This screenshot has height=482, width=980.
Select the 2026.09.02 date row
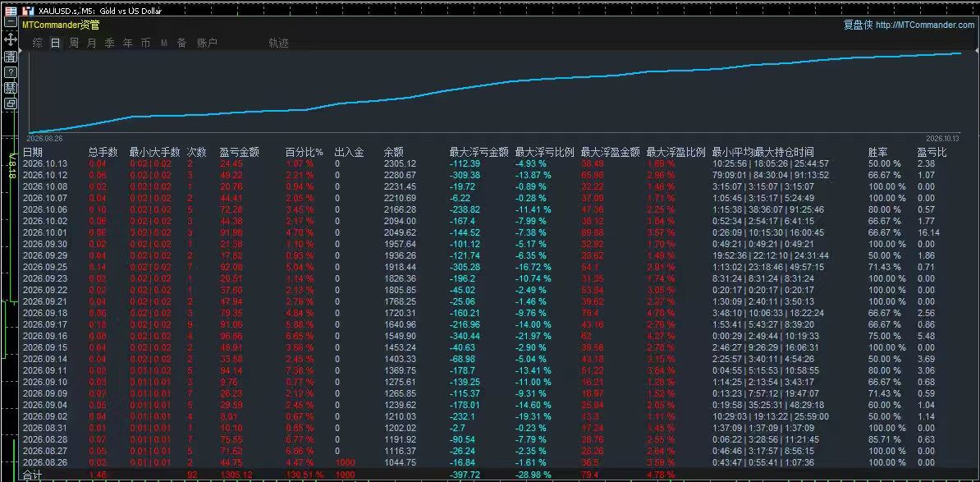click(x=45, y=416)
